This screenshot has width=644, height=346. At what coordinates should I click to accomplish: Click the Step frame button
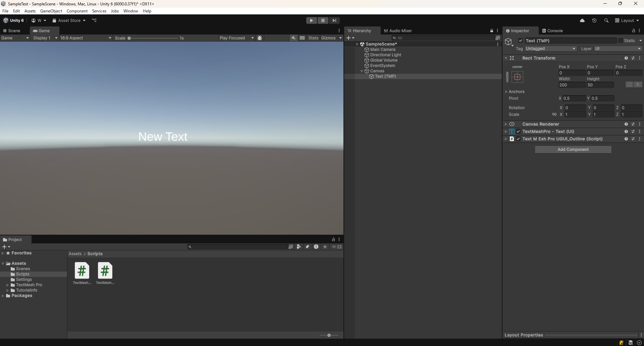pos(334,20)
